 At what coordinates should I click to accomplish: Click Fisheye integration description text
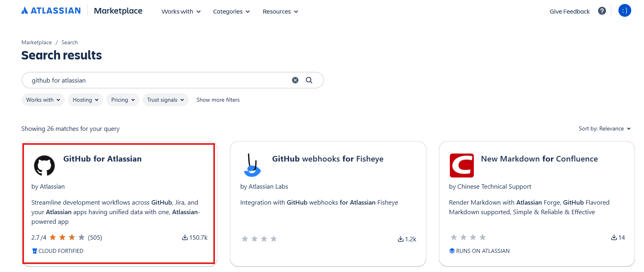319,202
